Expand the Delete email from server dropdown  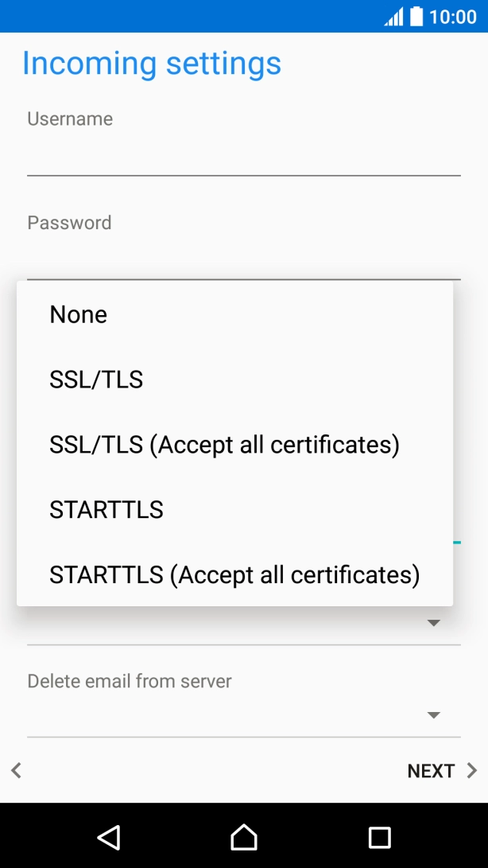tap(433, 715)
